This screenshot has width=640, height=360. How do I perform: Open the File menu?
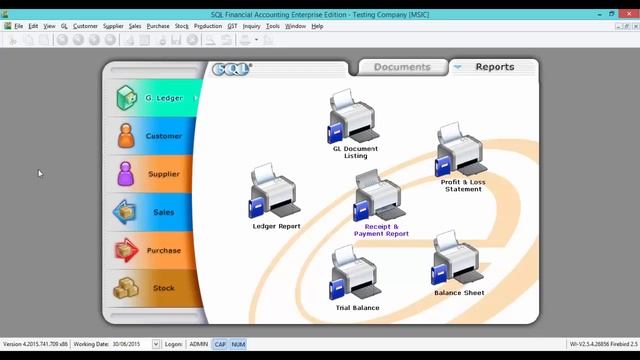pyautogui.click(x=19, y=26)
